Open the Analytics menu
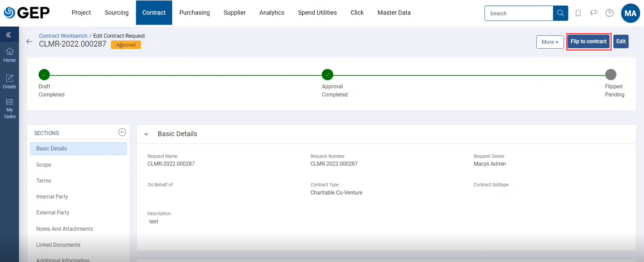This screenshot has width=644, height=262. [271, 13]
